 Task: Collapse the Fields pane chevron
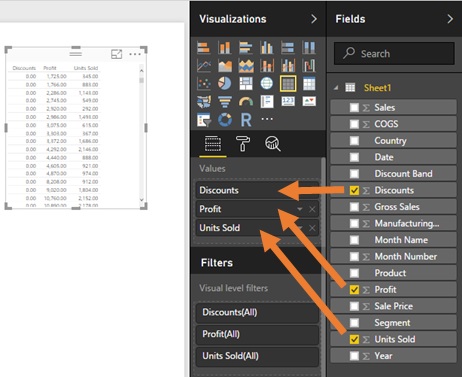click(450, 19)
